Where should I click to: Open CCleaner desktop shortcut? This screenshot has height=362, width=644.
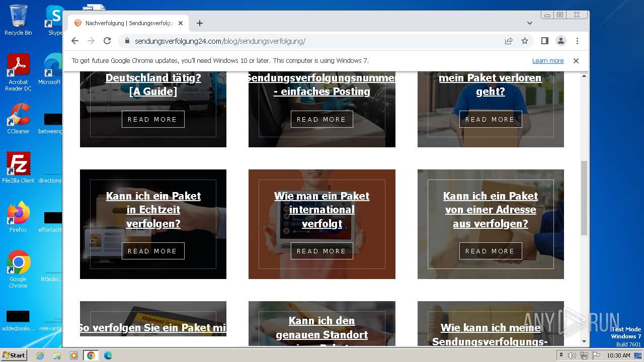(x=18, y=119)
